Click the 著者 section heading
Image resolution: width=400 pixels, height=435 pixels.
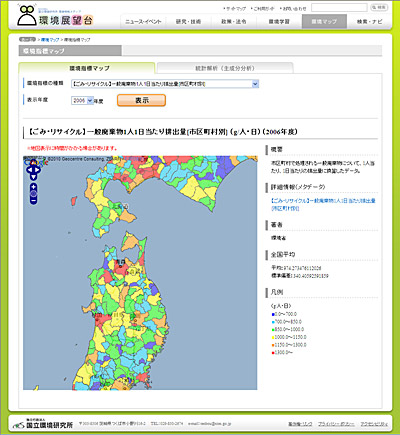tap(276, 225)
